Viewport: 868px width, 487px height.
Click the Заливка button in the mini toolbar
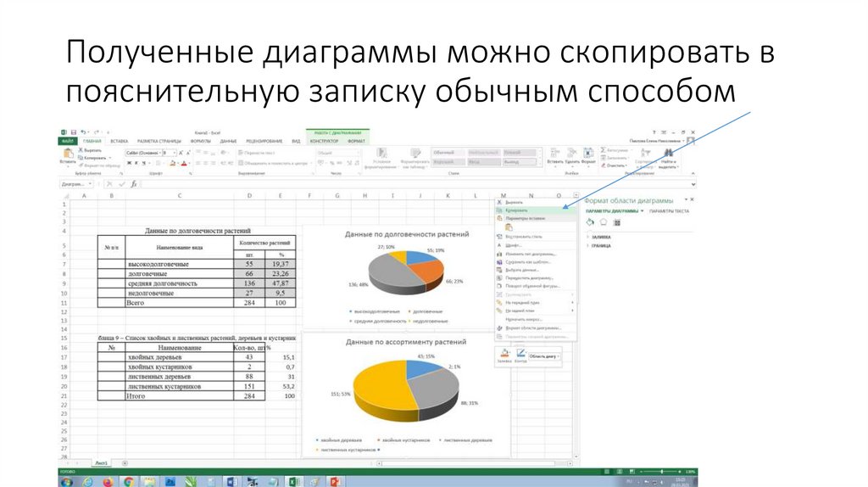click(504, 355)
